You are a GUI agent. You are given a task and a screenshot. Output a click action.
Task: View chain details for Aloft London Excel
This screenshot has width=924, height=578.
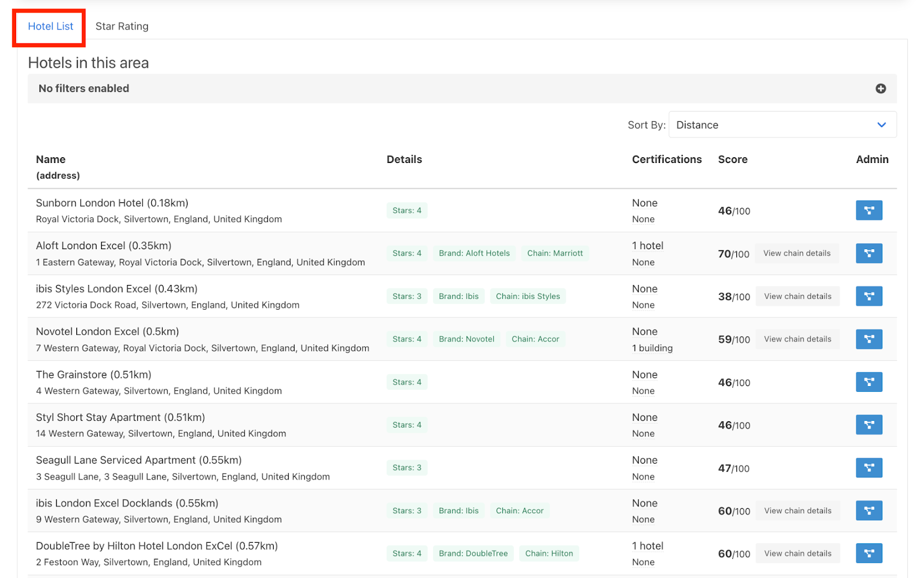(796, 253)
